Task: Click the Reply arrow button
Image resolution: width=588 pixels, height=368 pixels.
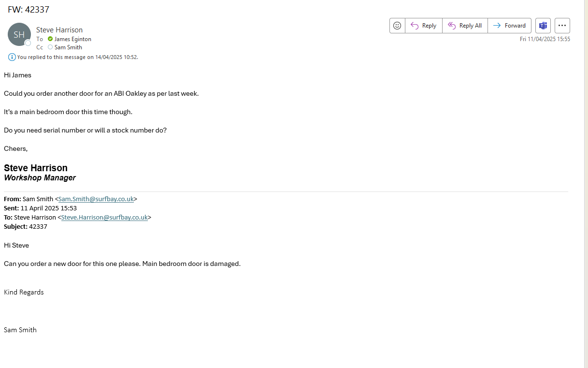Action: 423,26
